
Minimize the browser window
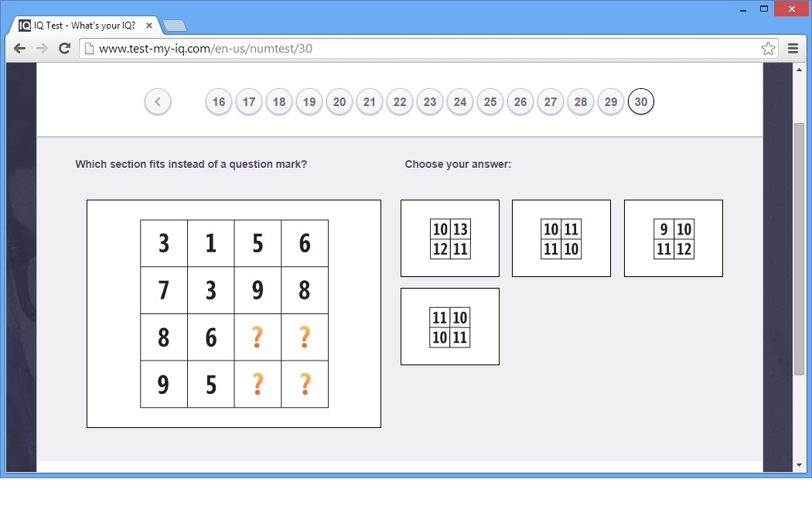coord(743,9)
